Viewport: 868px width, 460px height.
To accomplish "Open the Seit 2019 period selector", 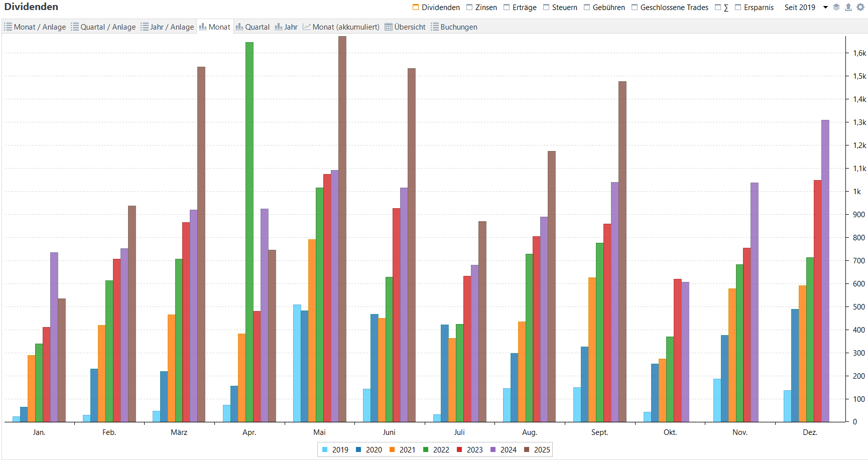I will click(800, 7).
